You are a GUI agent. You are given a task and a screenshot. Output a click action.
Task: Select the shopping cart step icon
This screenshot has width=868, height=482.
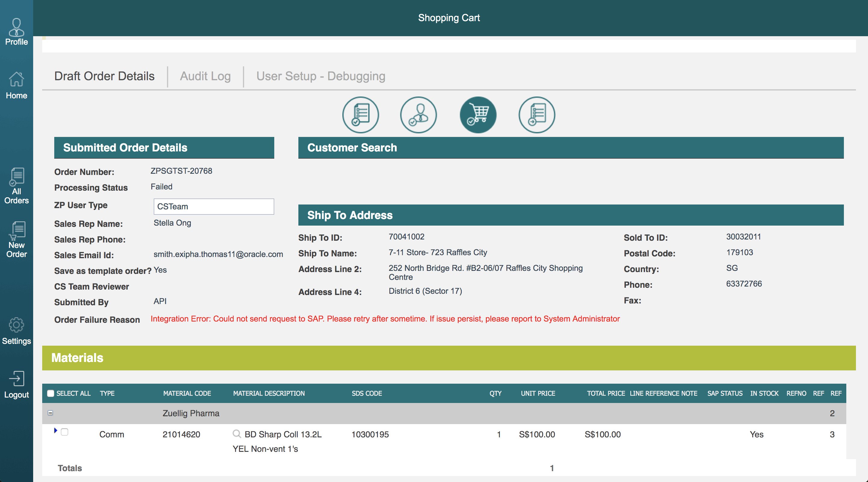click(478, 115)
